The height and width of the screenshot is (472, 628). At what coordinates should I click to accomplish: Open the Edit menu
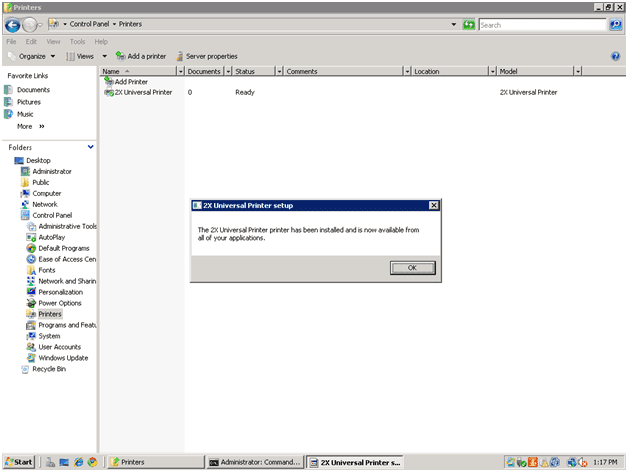31,42
